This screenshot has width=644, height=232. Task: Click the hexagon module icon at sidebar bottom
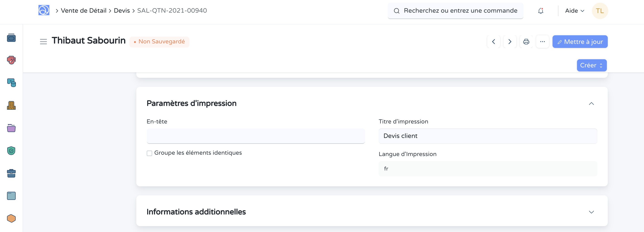(x=11, y=218)
